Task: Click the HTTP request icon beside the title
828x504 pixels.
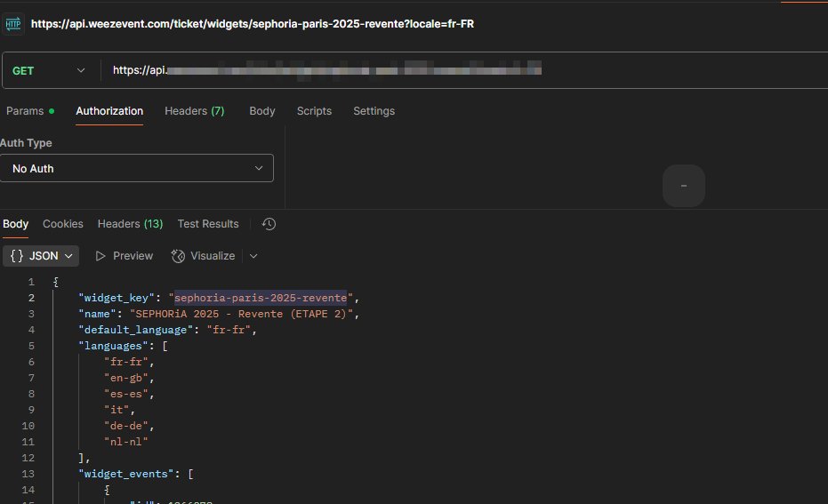Action: [x=12, y=24]
